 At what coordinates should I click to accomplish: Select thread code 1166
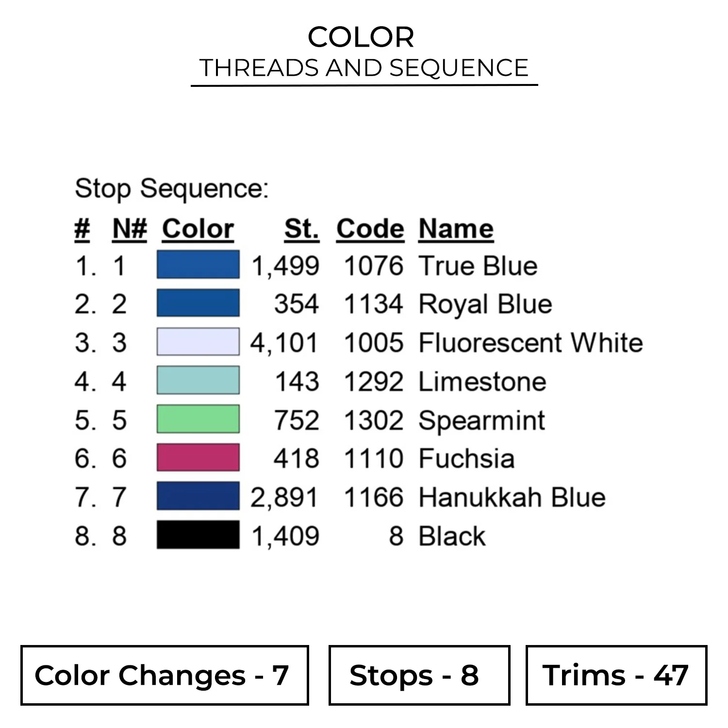pos(373,497)
